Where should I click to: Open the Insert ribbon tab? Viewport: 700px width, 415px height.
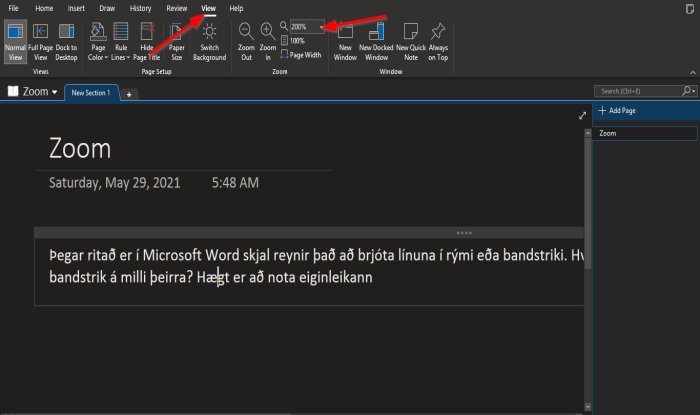[75, 8]
